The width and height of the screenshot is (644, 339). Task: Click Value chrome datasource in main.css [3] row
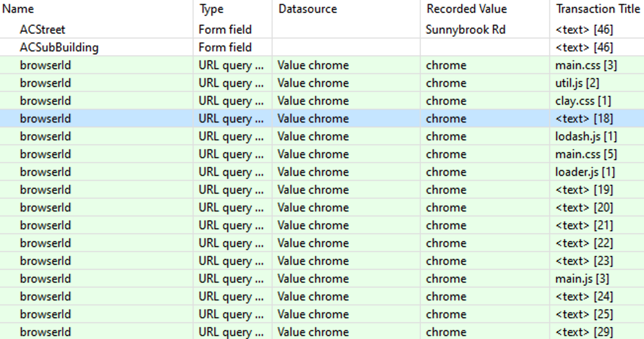tap(313, 65)
